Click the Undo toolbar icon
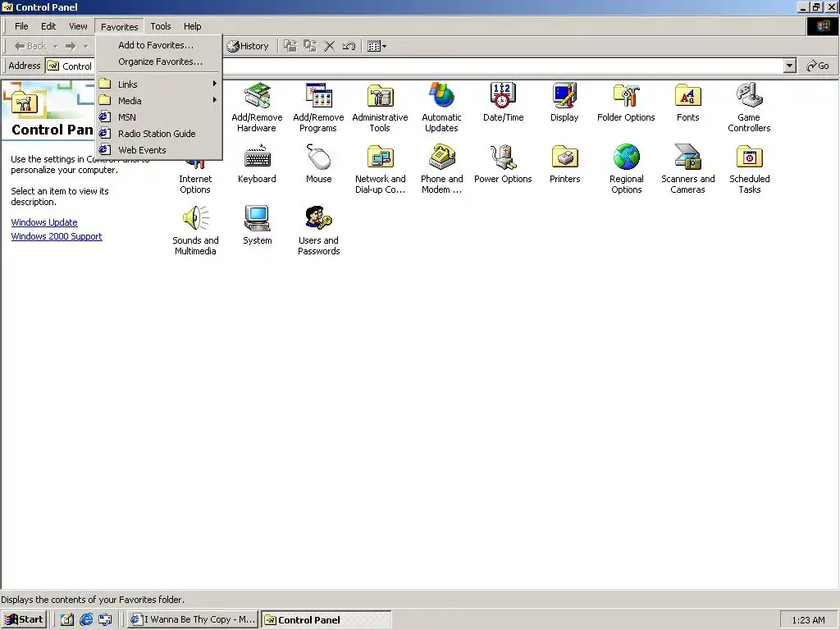 [x=349, y=46]
